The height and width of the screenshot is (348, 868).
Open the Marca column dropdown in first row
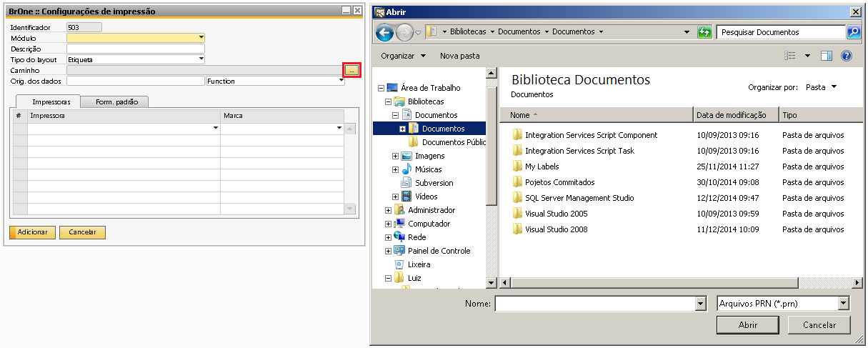point(339,128)
